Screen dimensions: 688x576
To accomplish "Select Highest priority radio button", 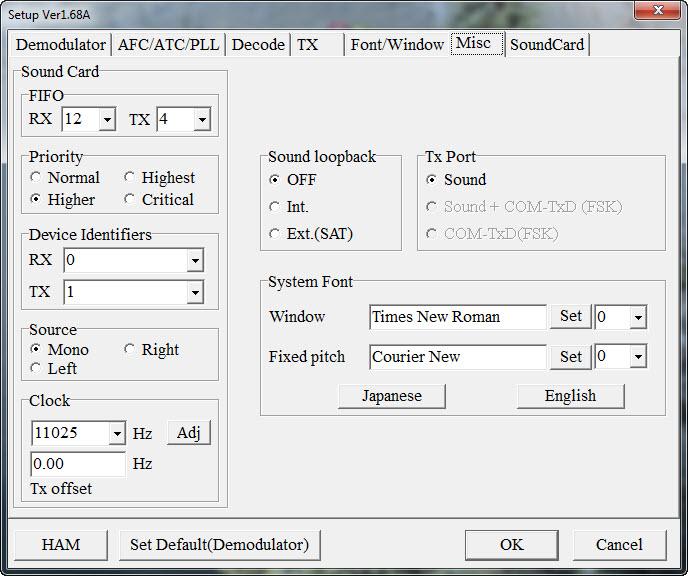I will (x=130, y=178).
